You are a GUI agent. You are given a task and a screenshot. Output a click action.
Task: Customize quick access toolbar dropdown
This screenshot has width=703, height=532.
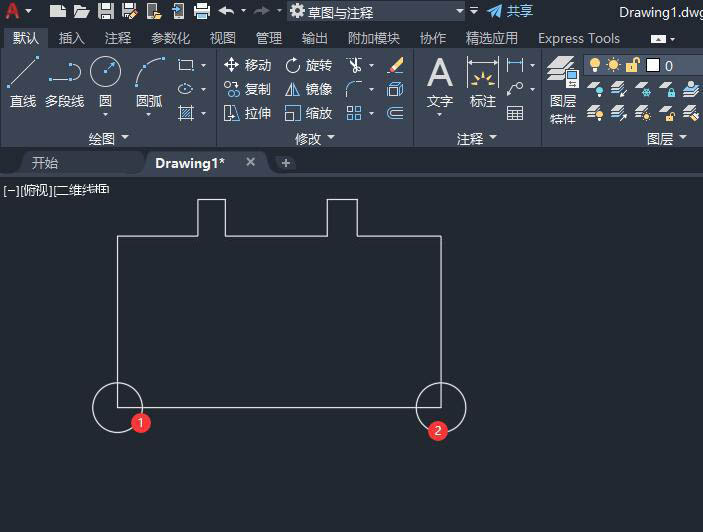pos(474,11)
